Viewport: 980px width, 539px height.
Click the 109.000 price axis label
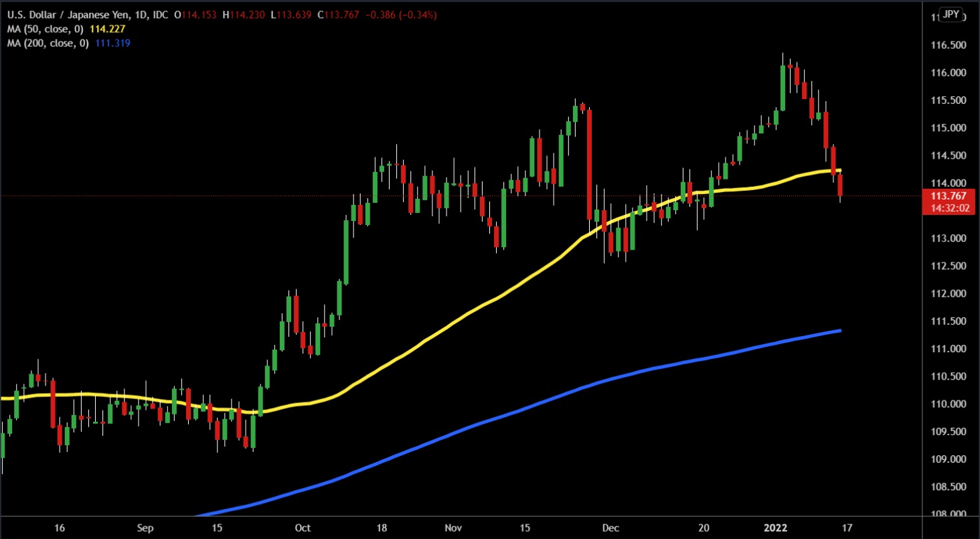[947, 459]
